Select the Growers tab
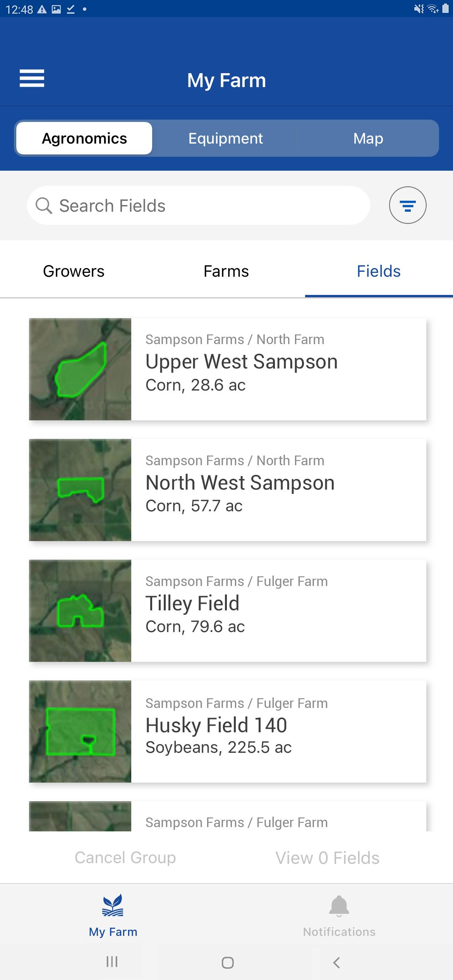This screenshot has width=453, height=980. [x=74, y=271]
